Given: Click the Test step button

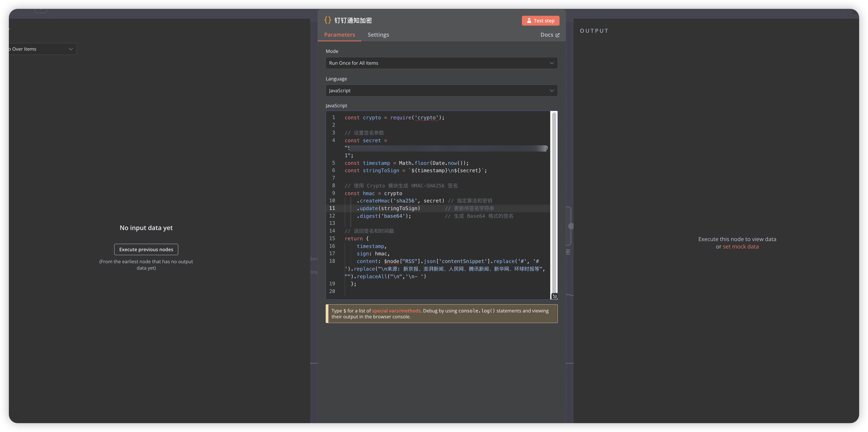Looking at the screenshot, I should pos(540,20).
